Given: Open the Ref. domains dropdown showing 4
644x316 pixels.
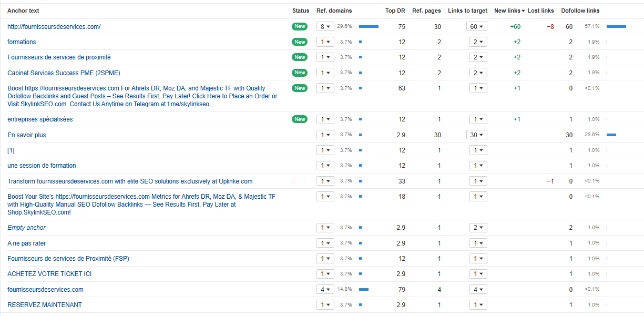Looking at the screenshot, I should coord(325,289).
